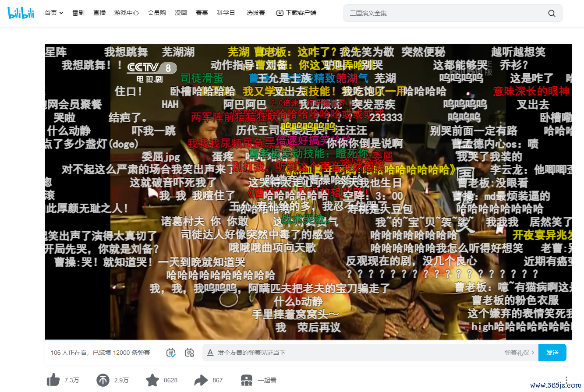This screenshot has height=392, width=584.
Task: Open the 科学日 link
Action: (226, 13)
